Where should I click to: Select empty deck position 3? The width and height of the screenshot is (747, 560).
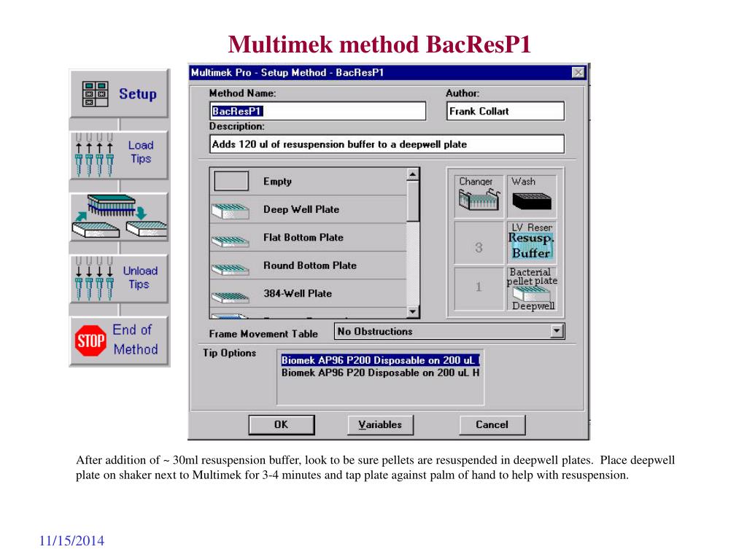[x=479, y=242]
